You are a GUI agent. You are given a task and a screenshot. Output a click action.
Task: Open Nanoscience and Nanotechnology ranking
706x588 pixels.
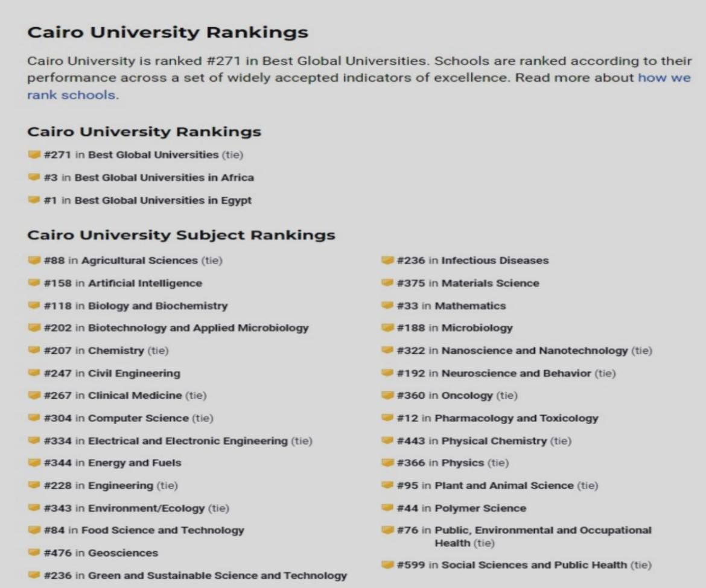(x=534, y=350)
